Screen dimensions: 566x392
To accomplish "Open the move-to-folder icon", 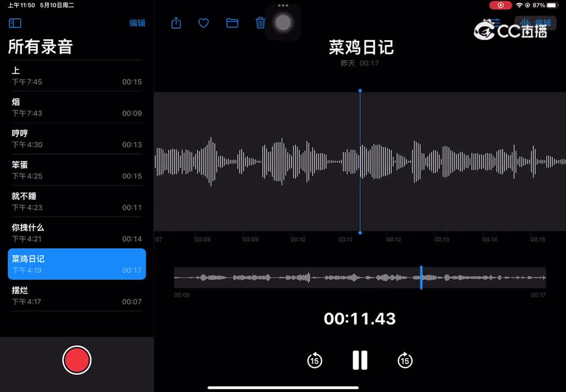I will point(232,23).
